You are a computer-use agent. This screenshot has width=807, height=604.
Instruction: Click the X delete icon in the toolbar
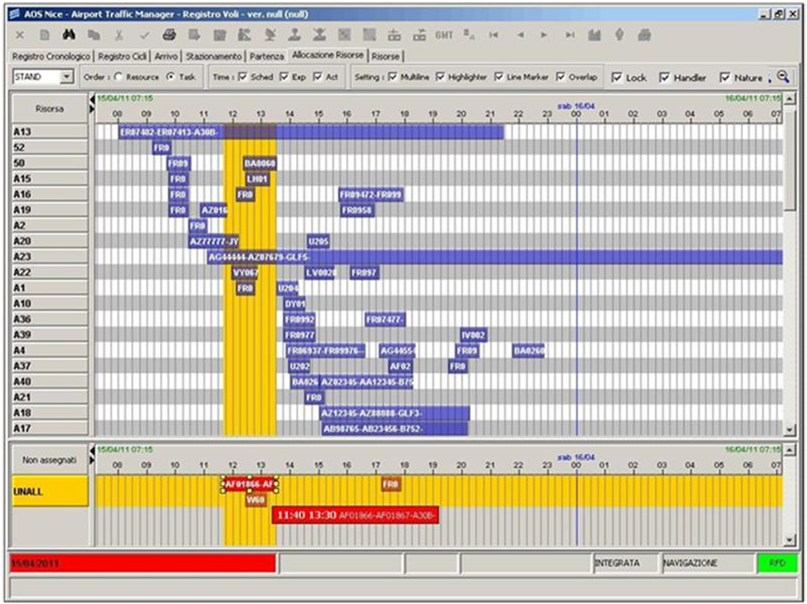(x=18, y=35)
